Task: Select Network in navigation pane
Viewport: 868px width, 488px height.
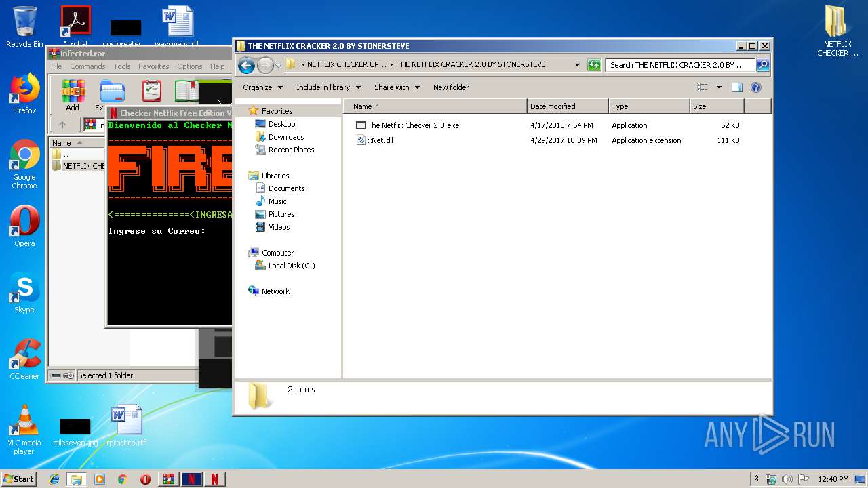Action: (x=269, y=291)
